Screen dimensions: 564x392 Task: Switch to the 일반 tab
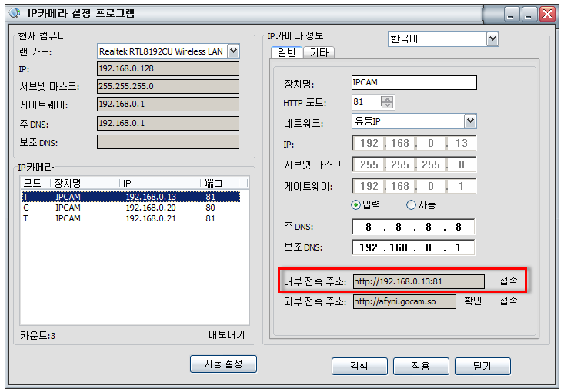[287, 52]
